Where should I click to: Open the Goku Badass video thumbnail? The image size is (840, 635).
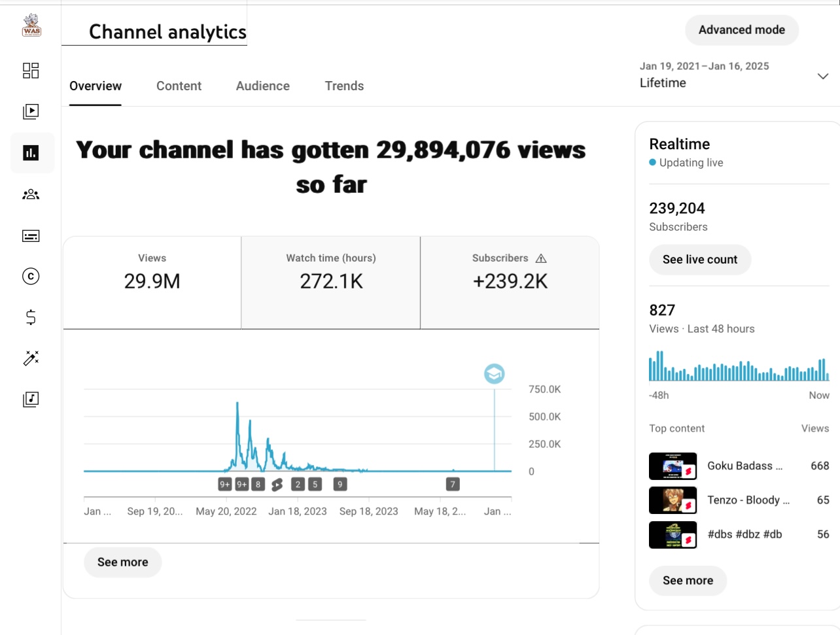coord(673,466)
